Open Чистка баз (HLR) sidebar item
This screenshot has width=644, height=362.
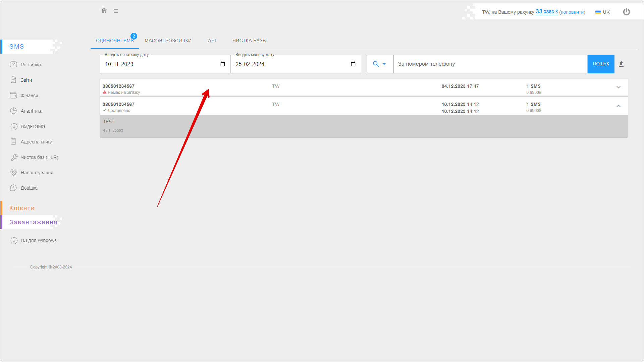coord(39,157)
